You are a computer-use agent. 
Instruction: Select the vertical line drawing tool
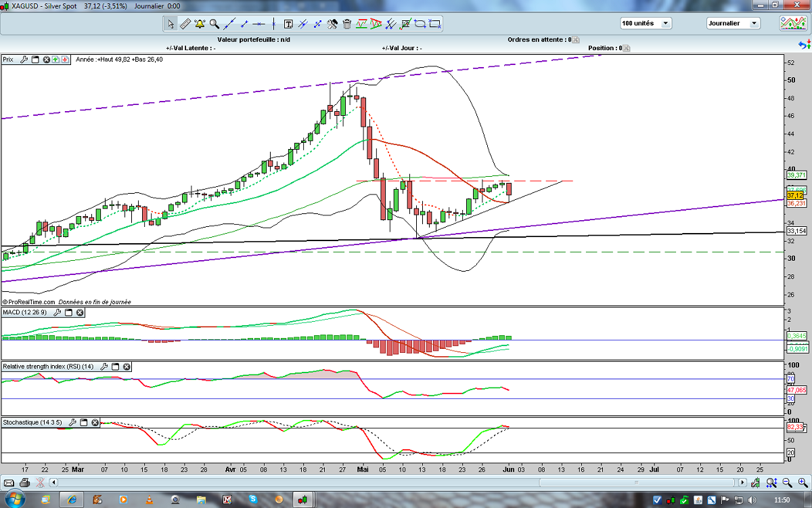click(273, 24)
